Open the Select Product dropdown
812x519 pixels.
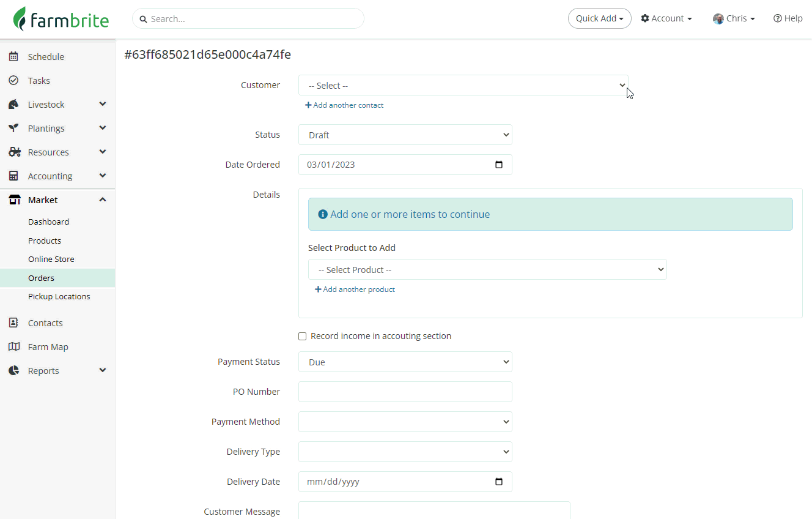pos(487,270)
